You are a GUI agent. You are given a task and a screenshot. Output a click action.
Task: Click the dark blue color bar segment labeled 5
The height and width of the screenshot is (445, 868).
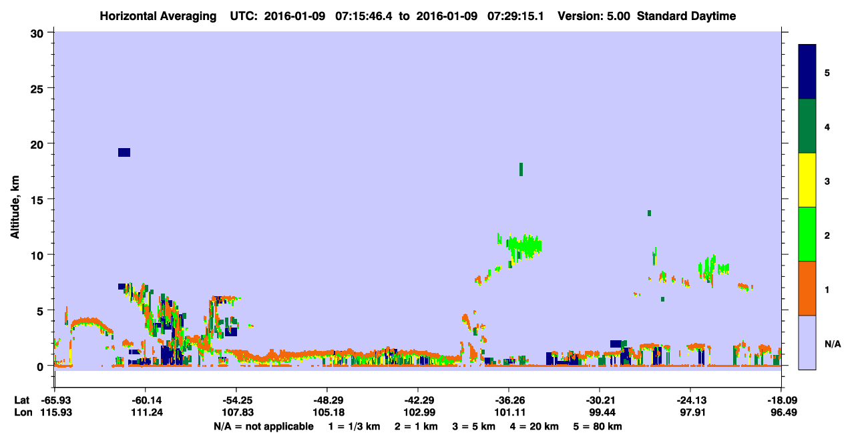[x=807, y=72]
